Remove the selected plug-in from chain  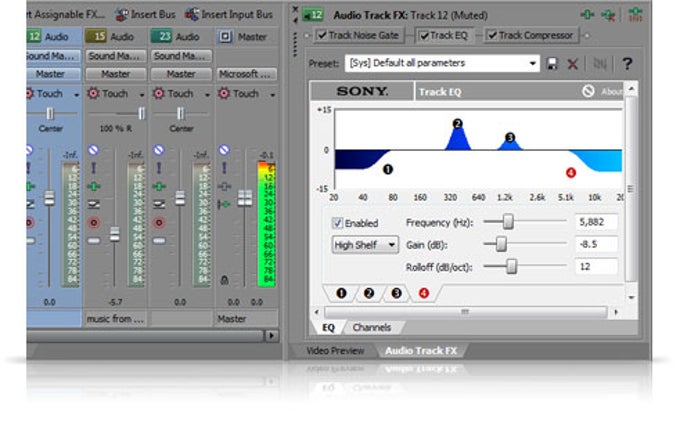(x=608, y=15)
